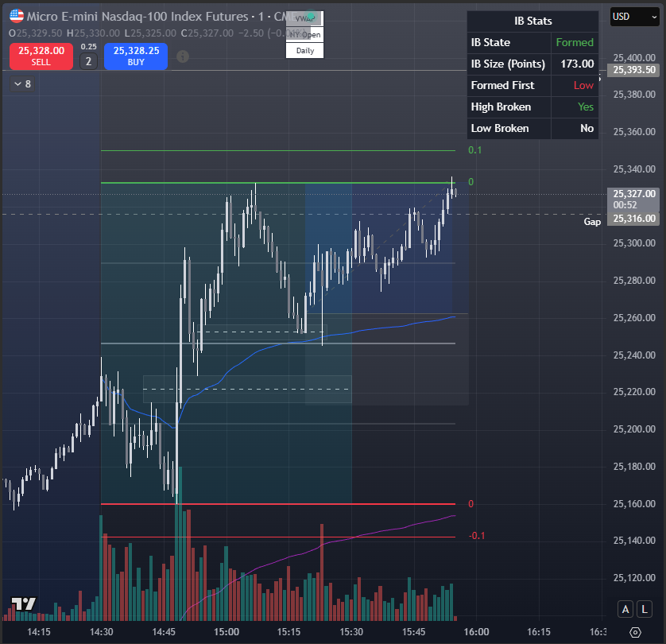Toggle auto scale with the A button
Screen dimensions: 666x644
[x=625, y=609]
